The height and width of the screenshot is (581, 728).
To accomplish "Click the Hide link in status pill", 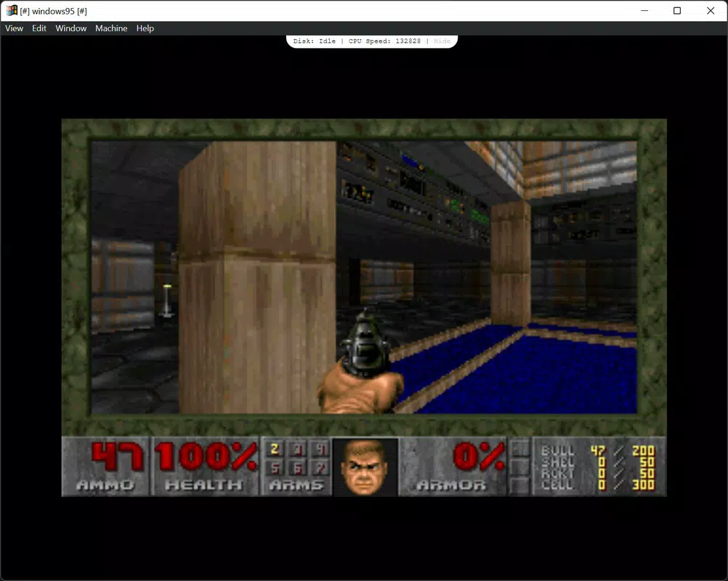I will tap(442, 41).
